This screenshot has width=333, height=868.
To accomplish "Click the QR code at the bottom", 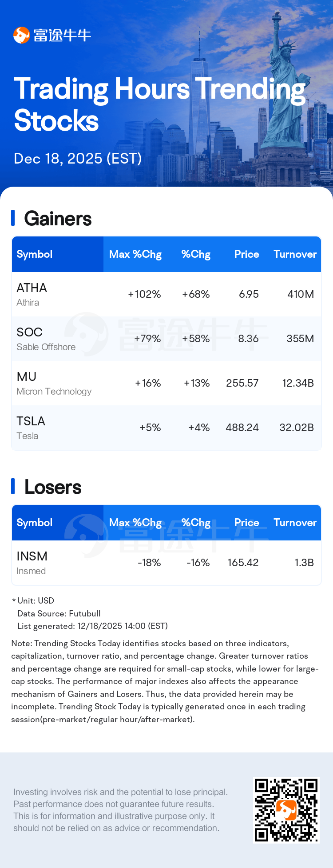I will [286, 810].
